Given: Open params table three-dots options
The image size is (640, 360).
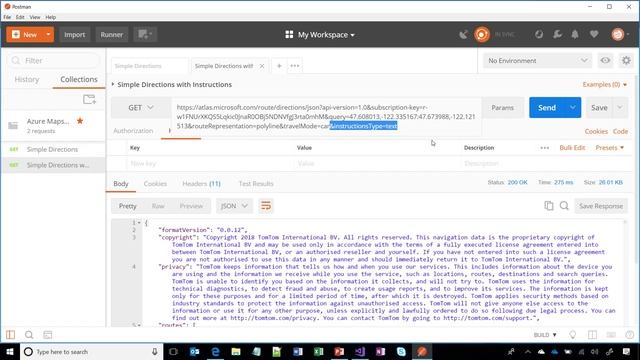Looking at the screenshot, I should (545, 148).
